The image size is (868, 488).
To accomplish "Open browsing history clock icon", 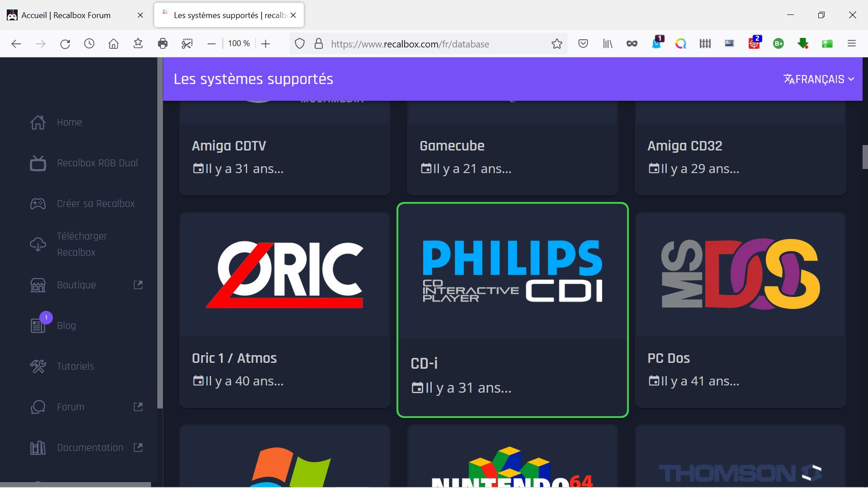I will click(x=89, y=44).
